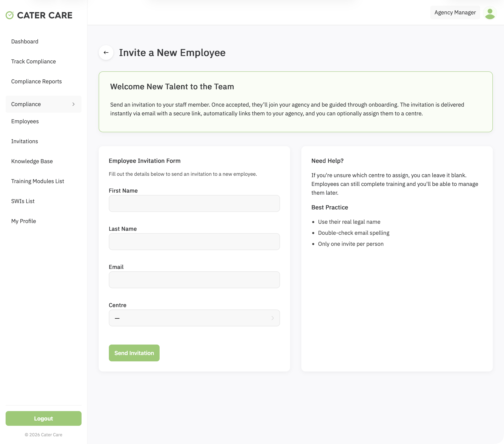The height and width of the screenshot is (444, 504).
Task: Click Only one invite per person bullet
Action: point(351,244)
